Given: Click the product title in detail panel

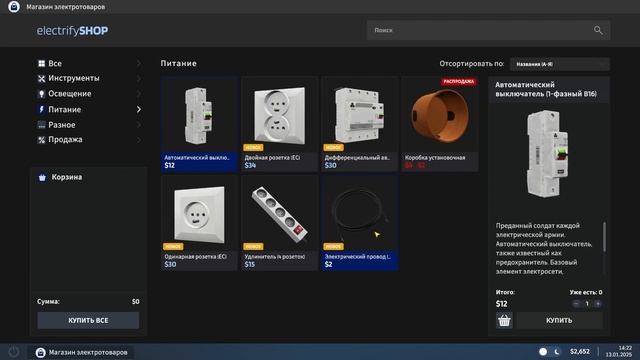Looking at the screenshot, I should point(546,89).
